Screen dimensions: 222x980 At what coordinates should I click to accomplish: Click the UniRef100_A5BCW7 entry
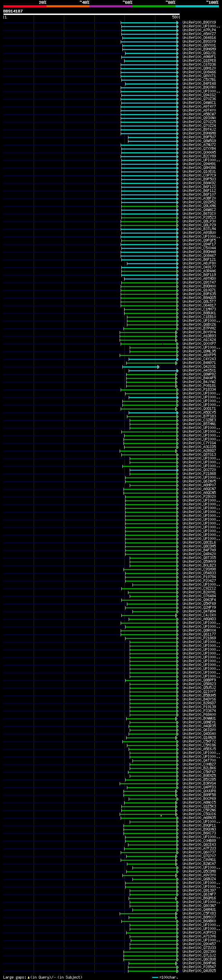click(x=199, y=114)
